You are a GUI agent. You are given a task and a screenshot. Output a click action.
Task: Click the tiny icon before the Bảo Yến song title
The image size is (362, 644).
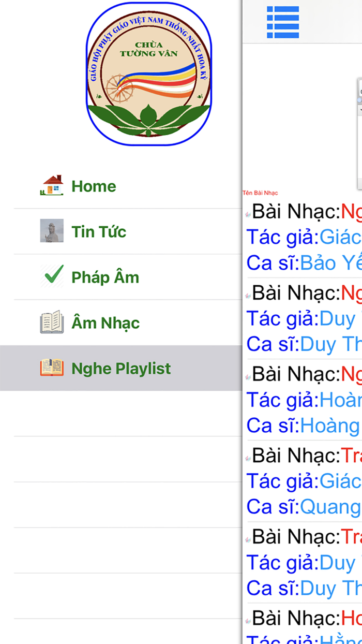pos(248,214)
